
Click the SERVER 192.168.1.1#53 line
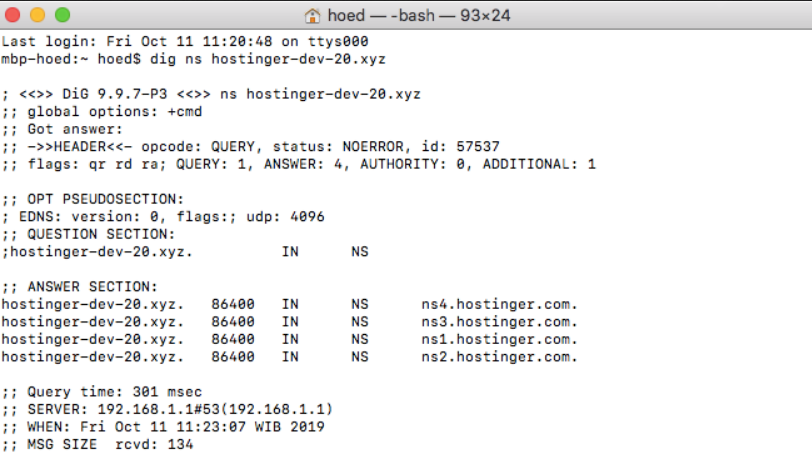[167, 410]
